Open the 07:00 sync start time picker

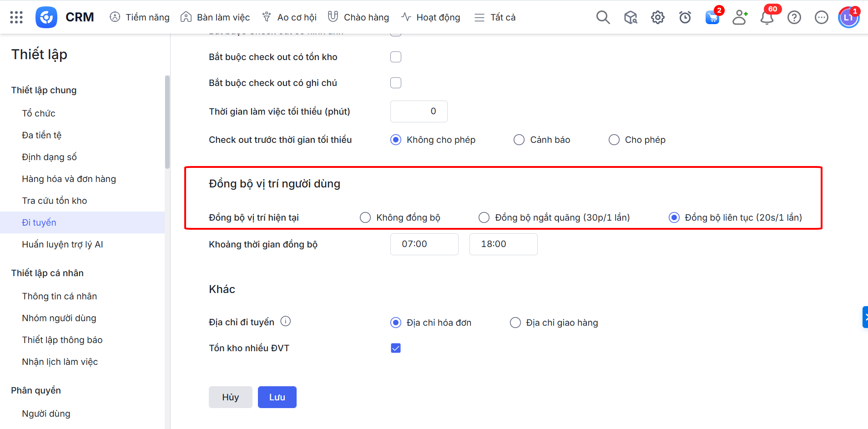[x=424, y=244]
